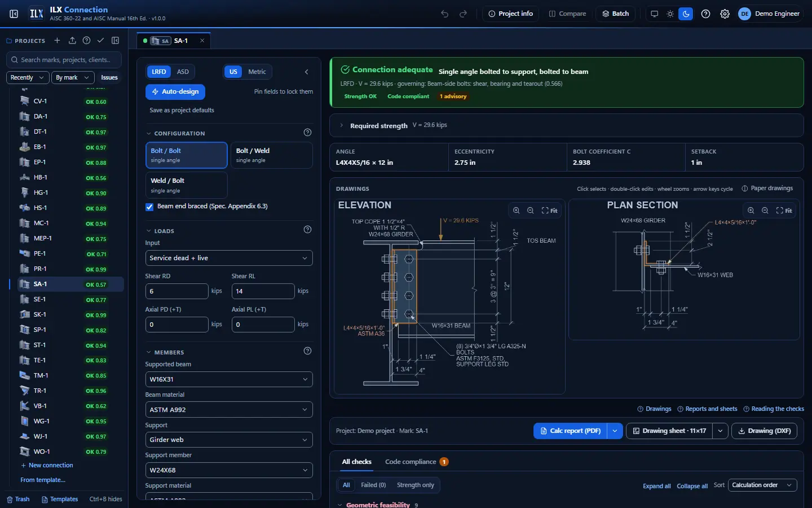
Task: Select the Bolt / Weld single angle configuration
Action: point(271,155)
